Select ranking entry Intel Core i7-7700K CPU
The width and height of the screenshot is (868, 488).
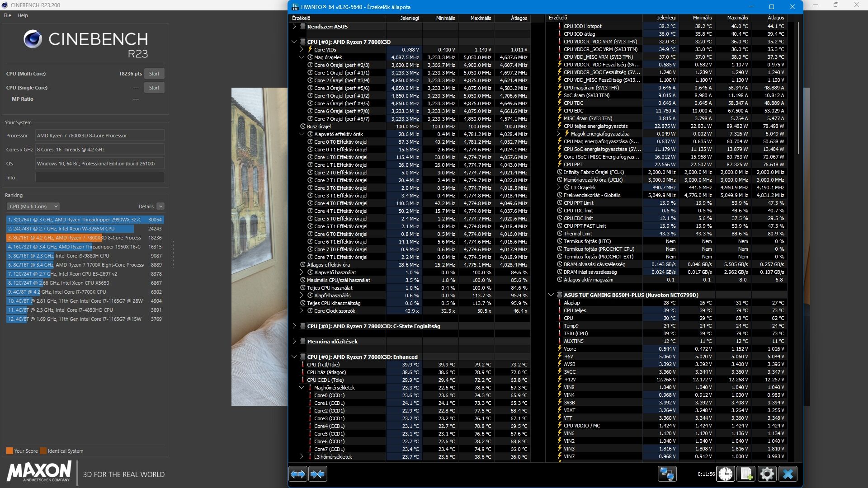pyautogui.click(x=85, y=292)
